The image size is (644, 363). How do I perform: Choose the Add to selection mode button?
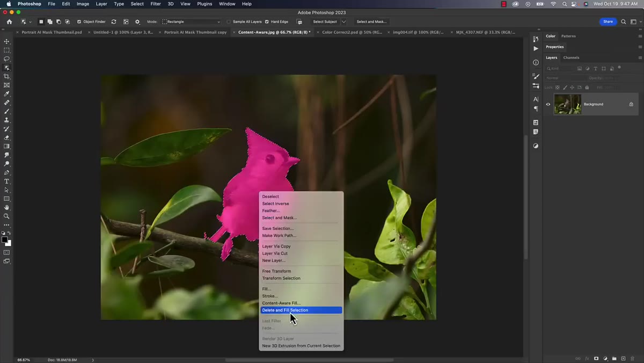click(49, 21)
